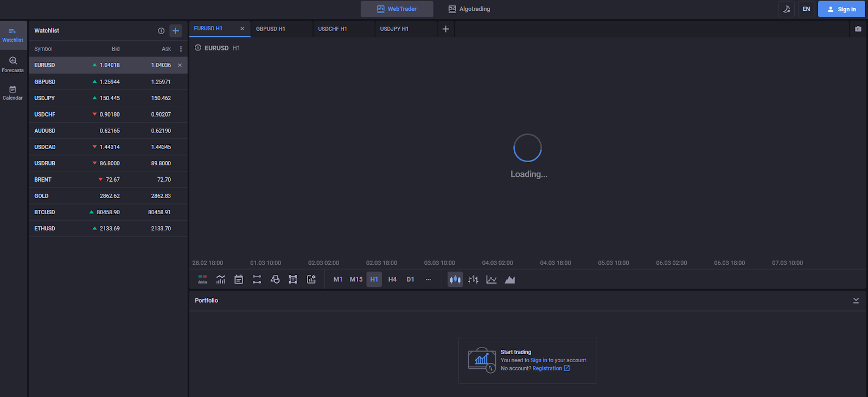Select the text box drawing tool
868x397 pixels.
293,279
